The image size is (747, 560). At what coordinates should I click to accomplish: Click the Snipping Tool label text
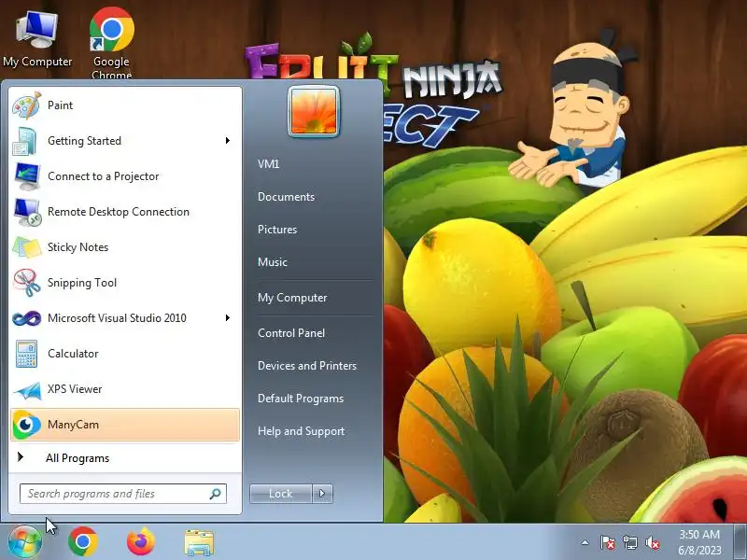[82, 283]
